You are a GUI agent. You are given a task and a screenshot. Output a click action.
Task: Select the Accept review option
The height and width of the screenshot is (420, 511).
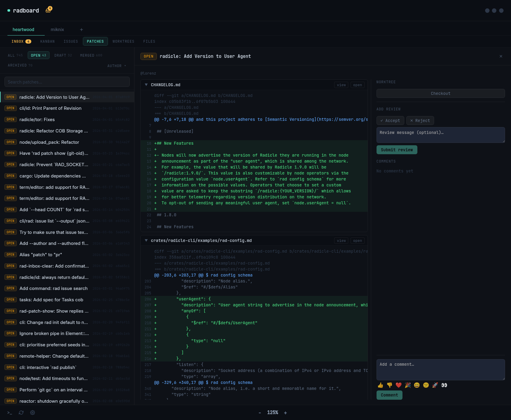(x=390, y=121)
